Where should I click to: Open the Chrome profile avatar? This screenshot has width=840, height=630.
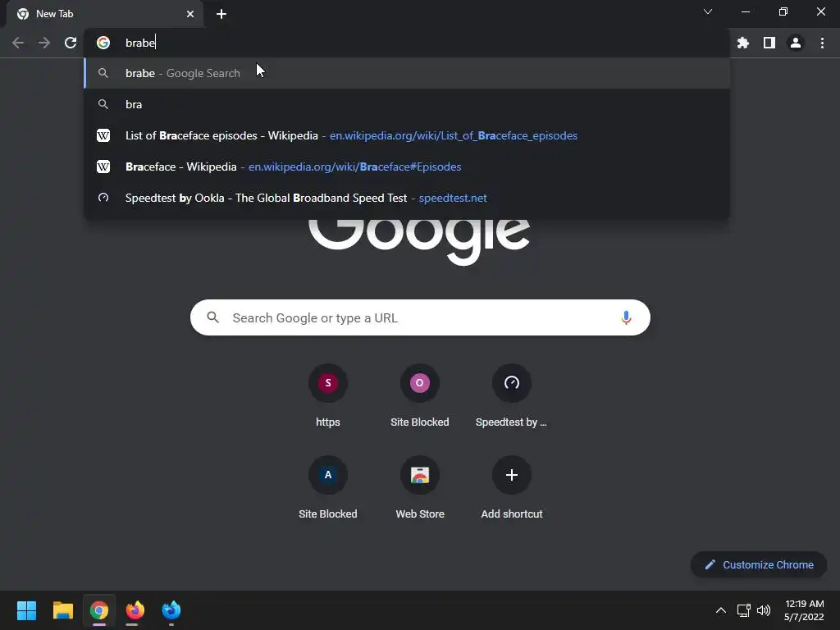coord(796,43)
